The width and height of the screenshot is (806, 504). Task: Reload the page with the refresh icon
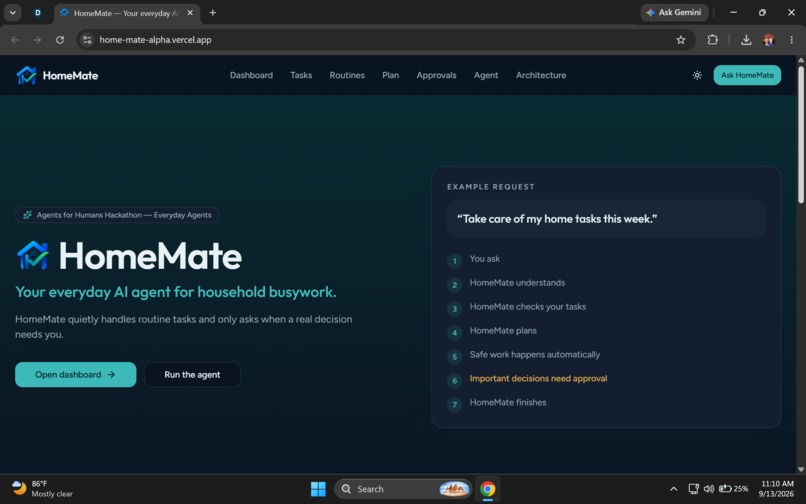tap(60, 40)
